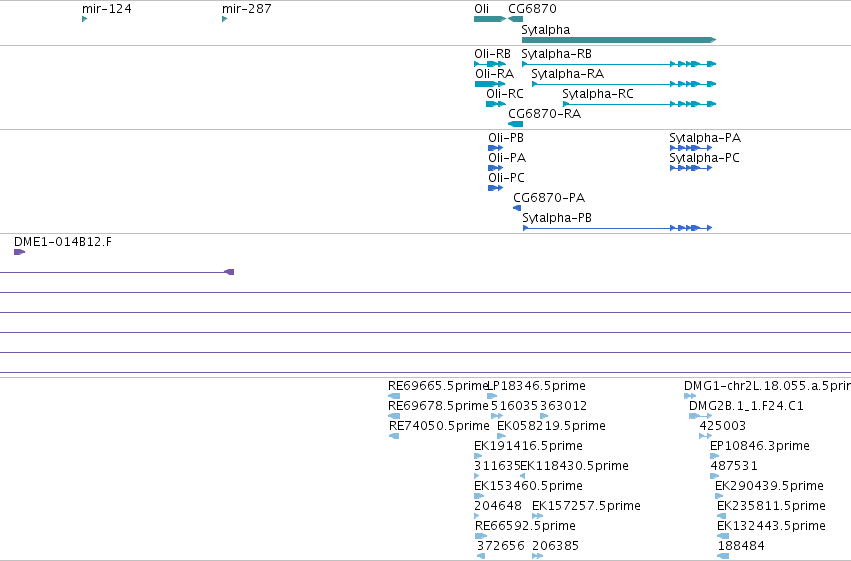The width and height of the screenshot is (851, 561).
Task: Click the CG6870-PA protein label
Action: [x=549, y=198]
